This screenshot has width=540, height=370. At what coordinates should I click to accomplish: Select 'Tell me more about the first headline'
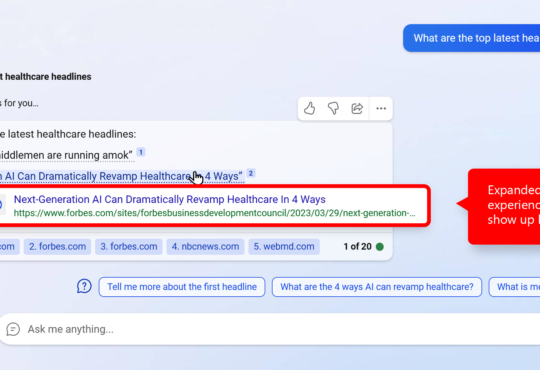point(182,287)
